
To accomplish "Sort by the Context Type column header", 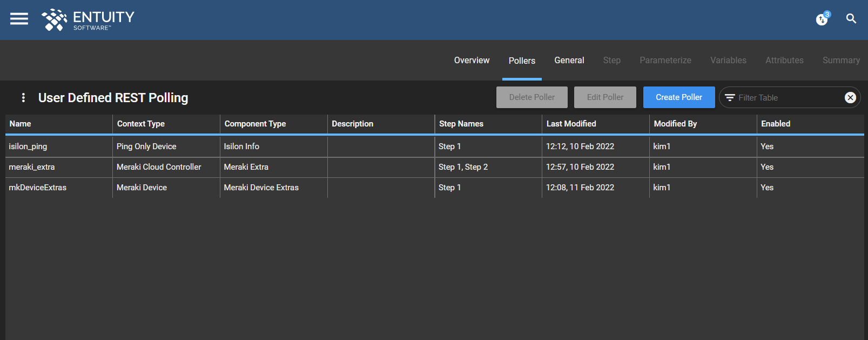I will pos(166,124).
